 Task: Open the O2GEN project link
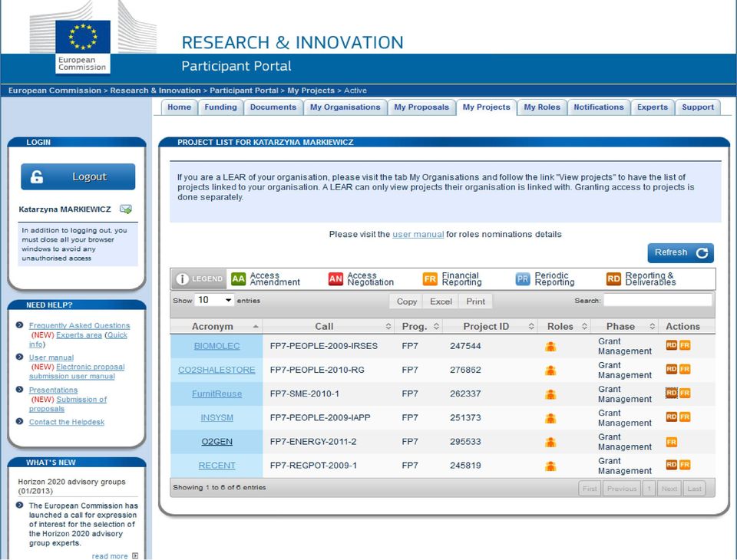pos(216,442)
